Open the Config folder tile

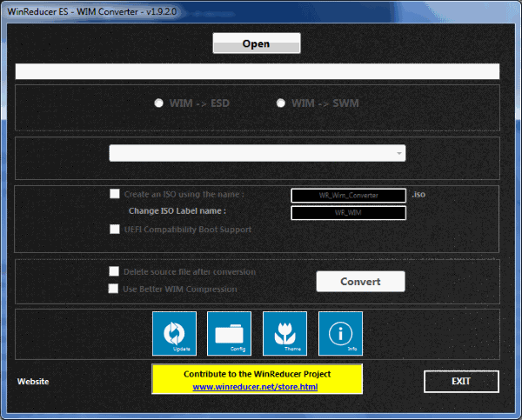[229, 333]
